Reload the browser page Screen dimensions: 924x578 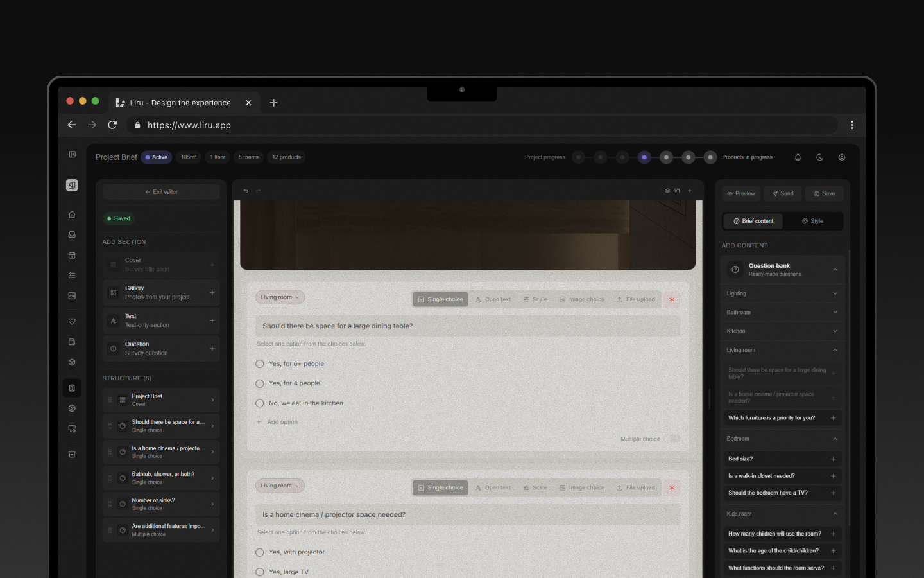tap(112, 125)
